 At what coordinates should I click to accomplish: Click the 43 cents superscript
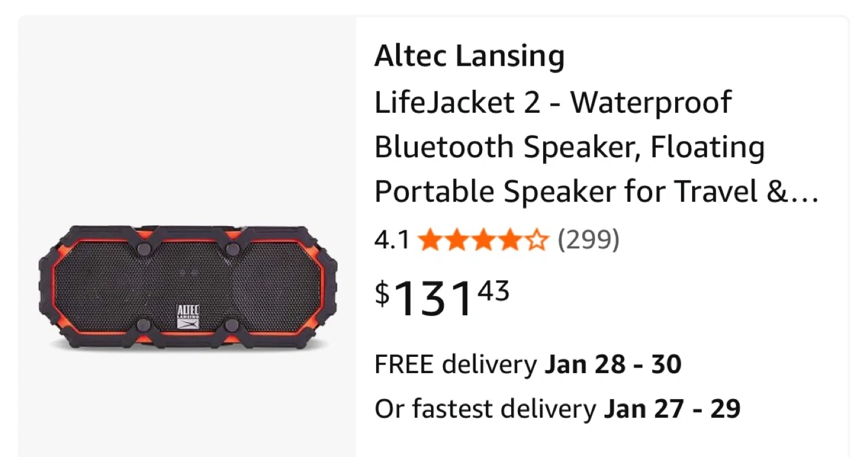pos(494,292)
